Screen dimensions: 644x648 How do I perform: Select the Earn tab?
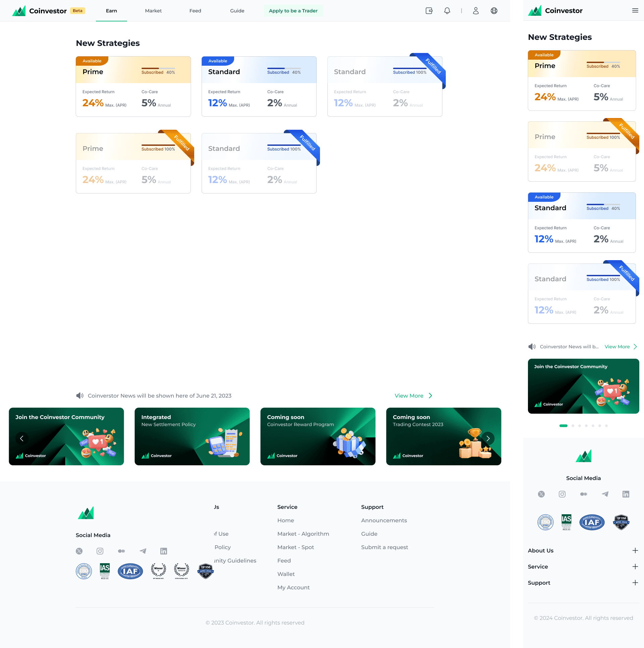pyautogui.click(x=111, y=11)
